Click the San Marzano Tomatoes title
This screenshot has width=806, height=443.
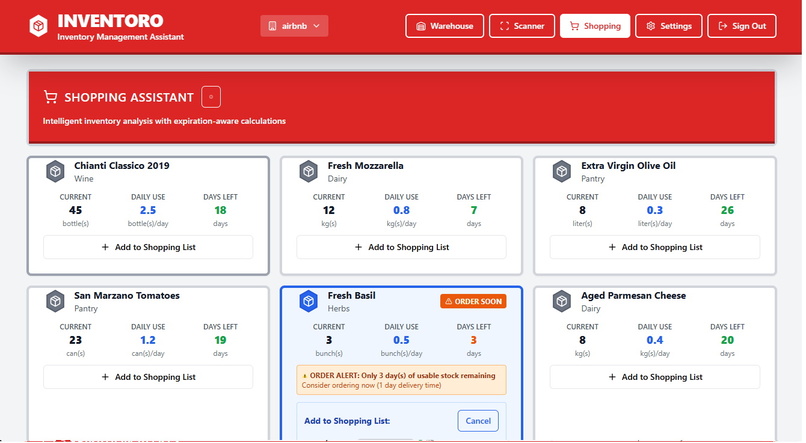coord(127,296)
